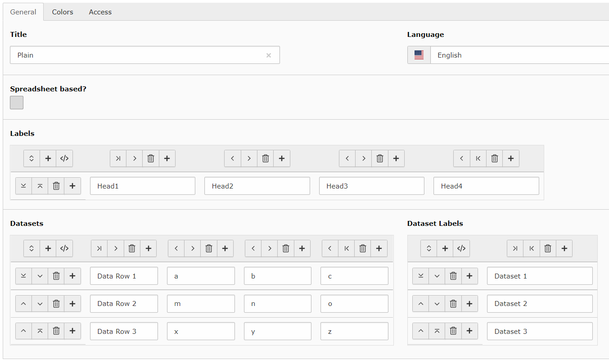609x364 pixels.
Task: Move Head4 column to the first position
Action: pos(478,158)
